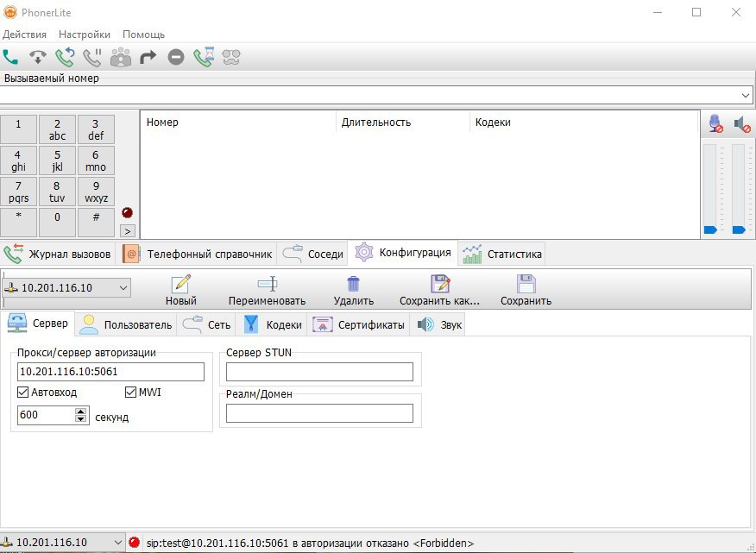Open the Сертификаты sub-tab
This screenshot has width=756, height=553.
[x=358, y=324]
